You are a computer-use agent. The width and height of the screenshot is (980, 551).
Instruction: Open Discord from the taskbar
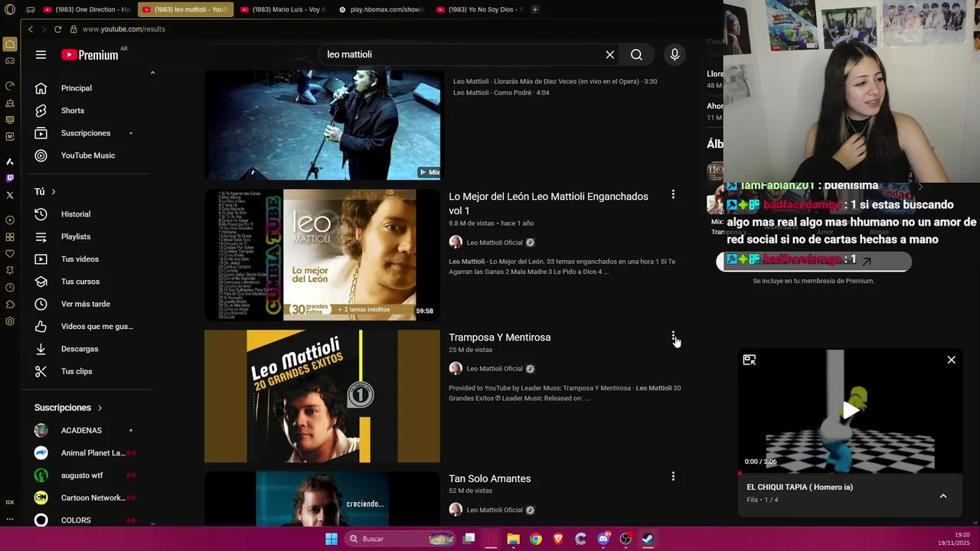603,539
